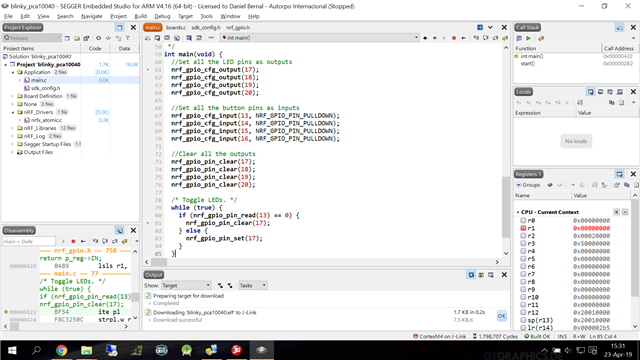Click green continue arrow in Call Stack toolbar
This screenshot has width=640, height=360.
point(529,38)
